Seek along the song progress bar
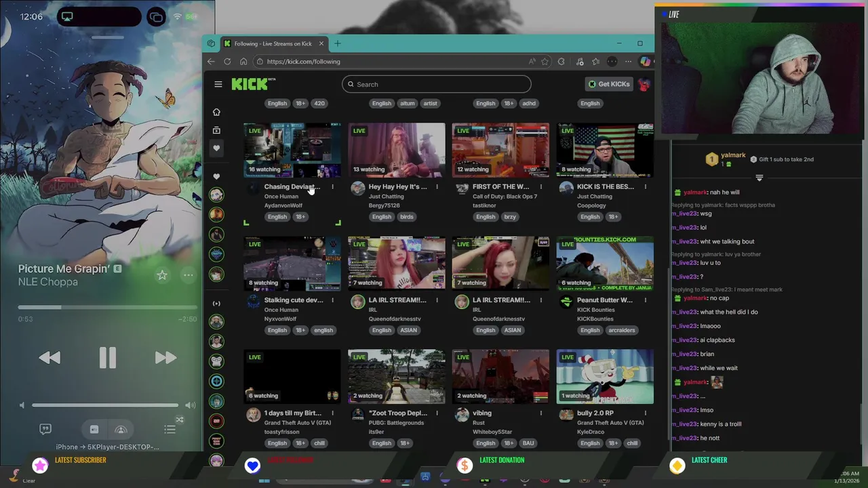 click(108, 307)
